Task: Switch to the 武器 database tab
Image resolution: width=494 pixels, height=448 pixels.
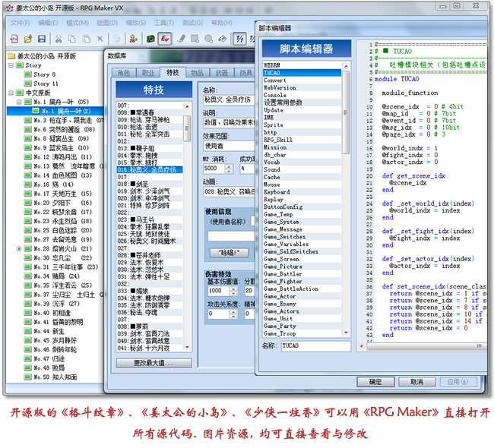Action: (x=222, y=73)
